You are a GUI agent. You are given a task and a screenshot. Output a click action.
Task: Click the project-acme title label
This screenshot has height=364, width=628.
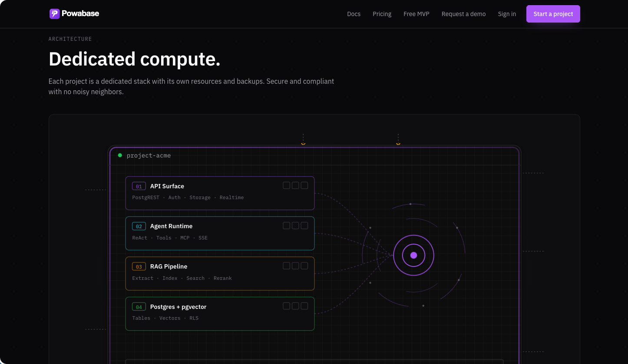[149, 155]
